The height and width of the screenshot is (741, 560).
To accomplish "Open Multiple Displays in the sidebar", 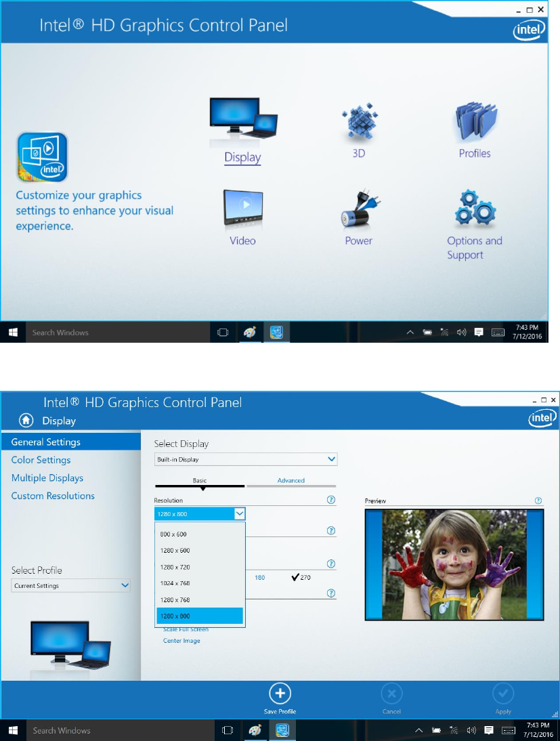I will (47, 478).
